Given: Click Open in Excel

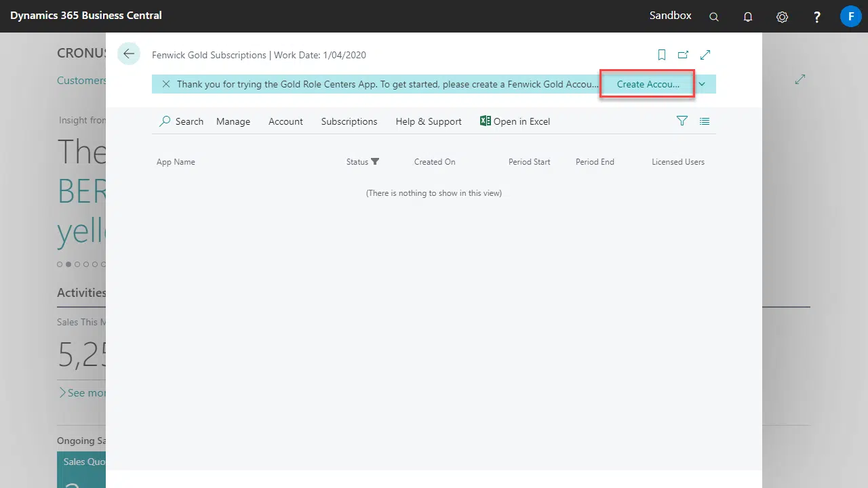Looking at the screenshot, I should pyautogui.click(x=515, y=121).
